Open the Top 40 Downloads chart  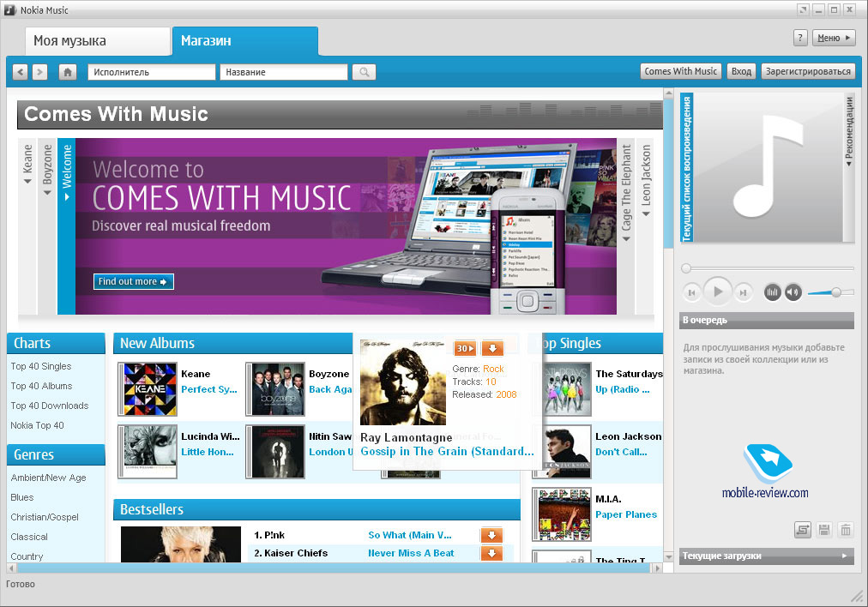[49, 406]
